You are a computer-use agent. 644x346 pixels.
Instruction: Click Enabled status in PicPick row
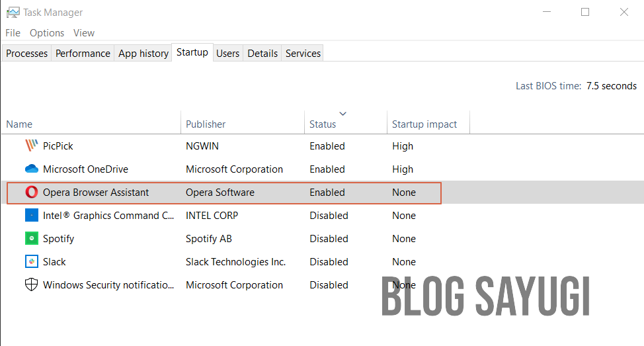[327, 146]
